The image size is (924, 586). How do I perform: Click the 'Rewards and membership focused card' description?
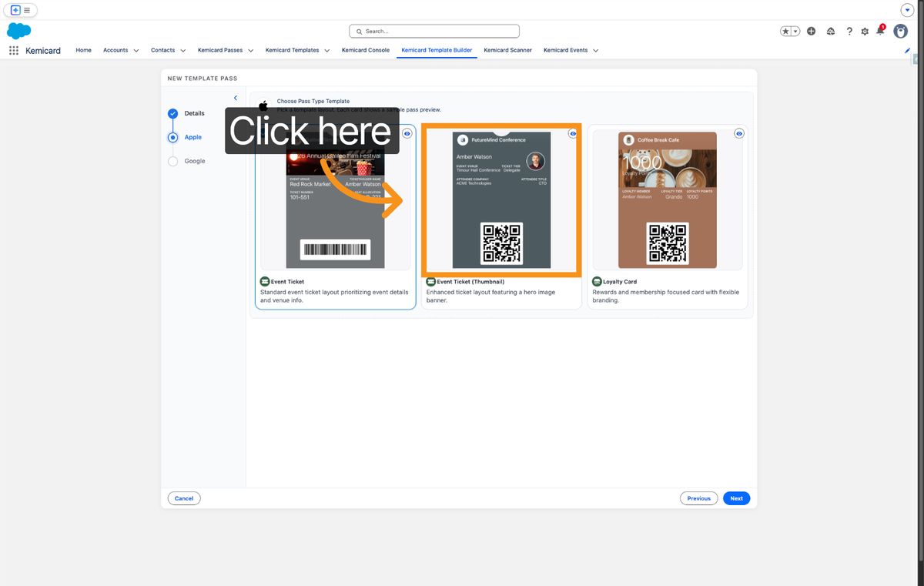click(x=666, y=296)
